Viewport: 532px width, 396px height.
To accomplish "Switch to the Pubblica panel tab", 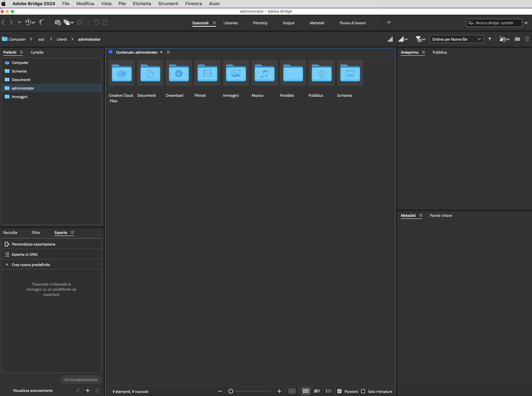I will [440, 52].
